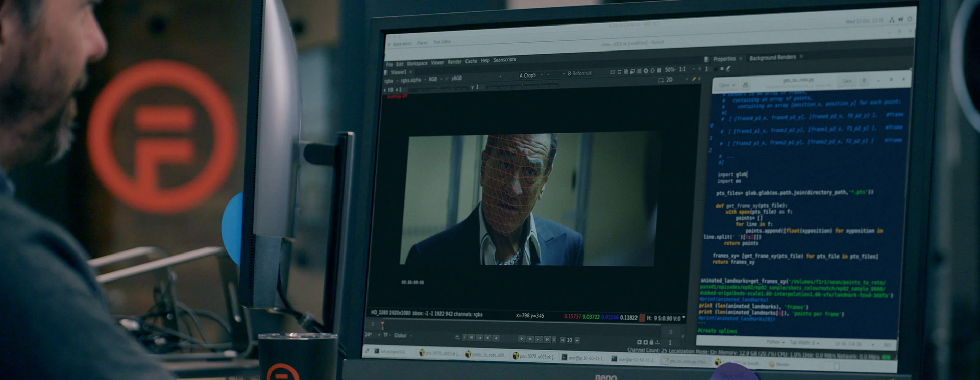Play the timeline backward

(x=496, y=338)
